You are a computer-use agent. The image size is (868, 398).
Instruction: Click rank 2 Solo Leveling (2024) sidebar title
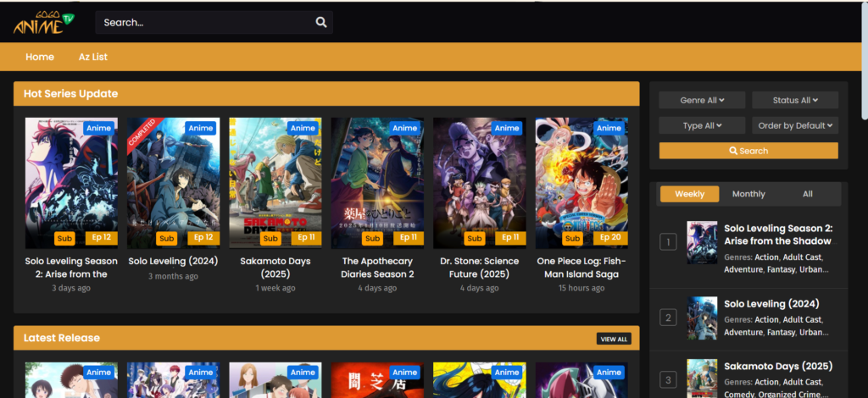pos(771,304)
